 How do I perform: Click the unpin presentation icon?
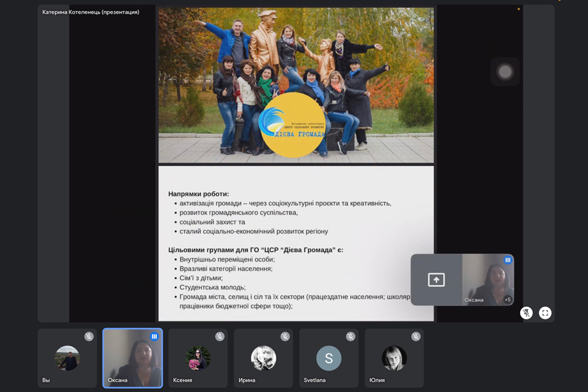coord(526,313)
